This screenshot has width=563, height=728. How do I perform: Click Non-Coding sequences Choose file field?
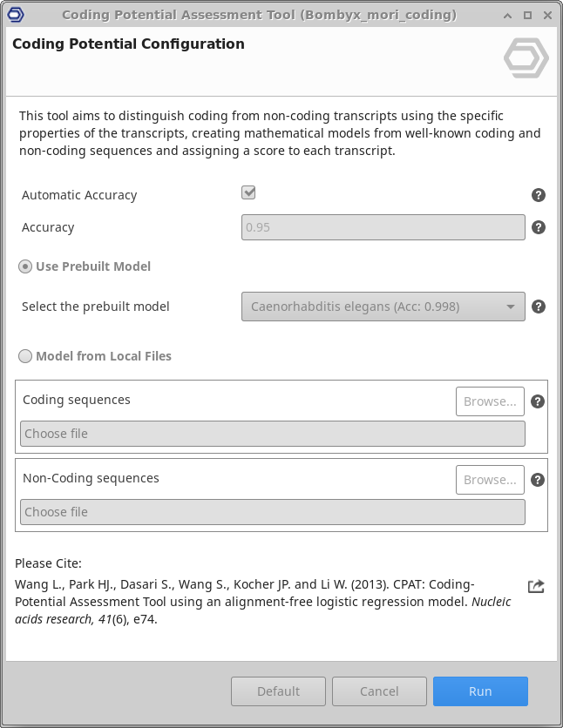272,512
